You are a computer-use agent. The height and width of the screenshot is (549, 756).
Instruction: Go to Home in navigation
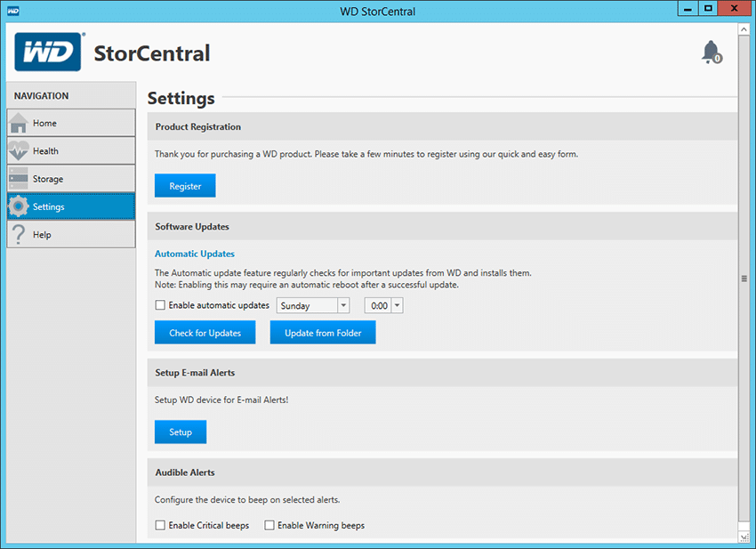coord(71,123)
